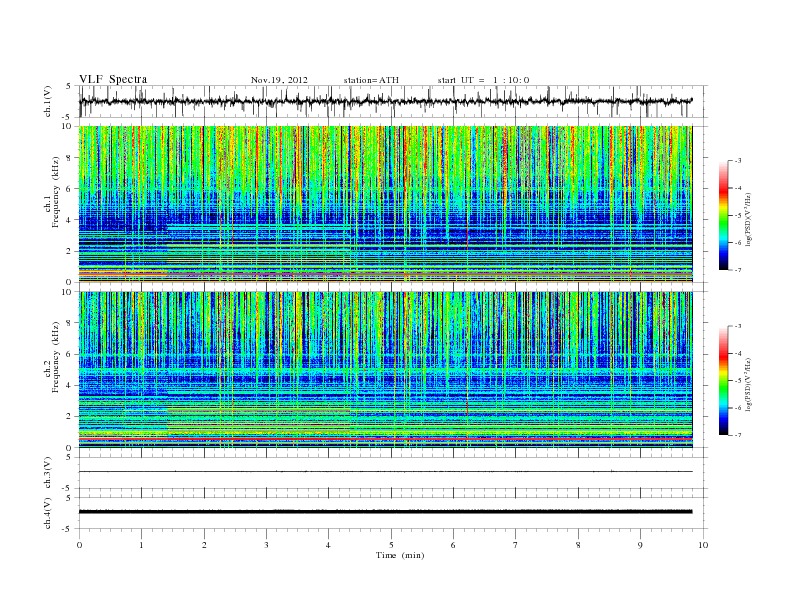Click the 'Time (min)' axis label

pos(400,555)
